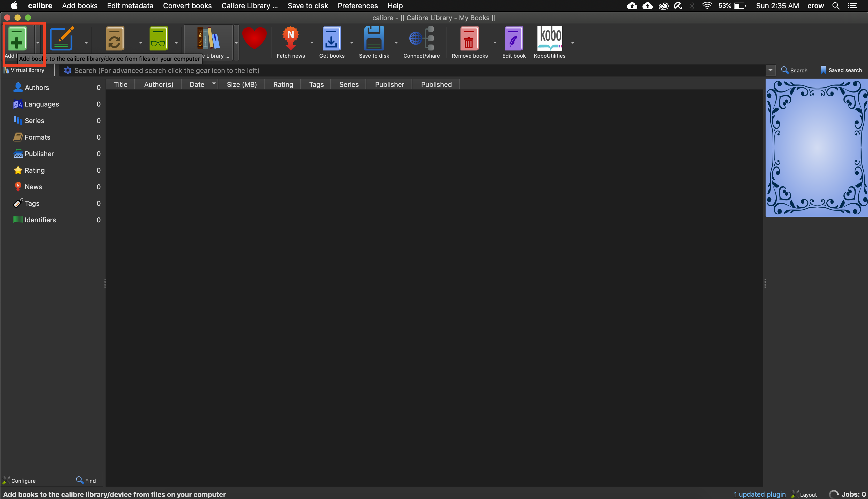868x499 pixels.
Task: Select the Connect/share icon
Action: (x=421, y=38)
